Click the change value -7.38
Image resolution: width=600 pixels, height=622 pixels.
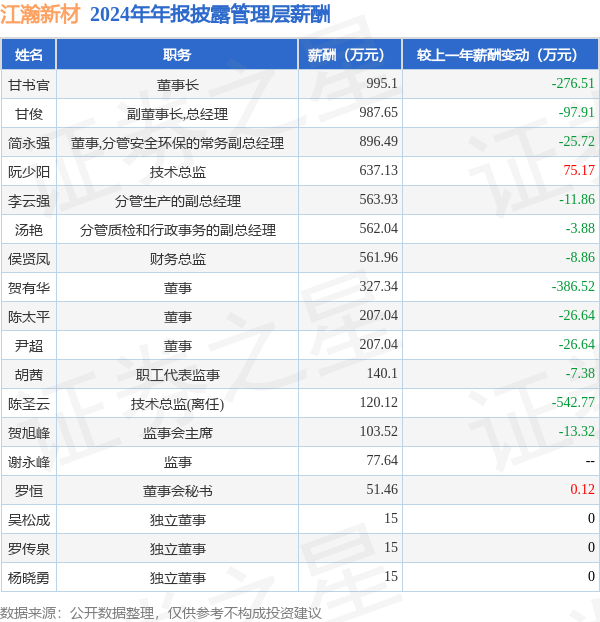[x=580, y=373]
